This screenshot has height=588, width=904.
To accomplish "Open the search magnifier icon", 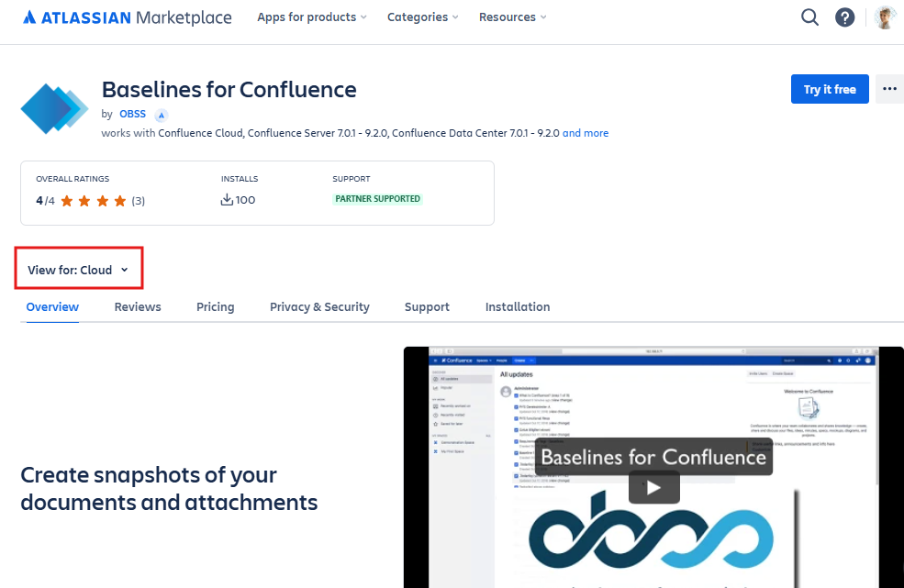I will (809, 17).
